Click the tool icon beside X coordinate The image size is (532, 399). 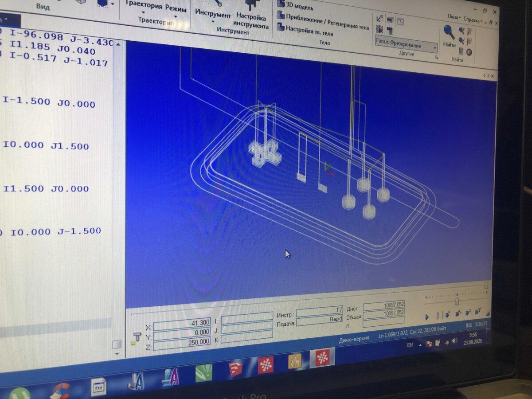[x=137, y=338]
